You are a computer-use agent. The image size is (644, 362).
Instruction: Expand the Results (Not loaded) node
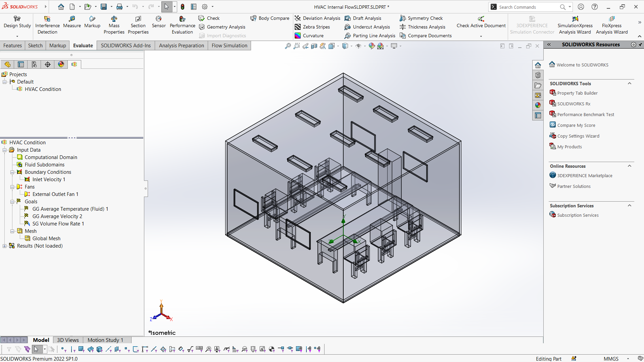coord(4,246)
